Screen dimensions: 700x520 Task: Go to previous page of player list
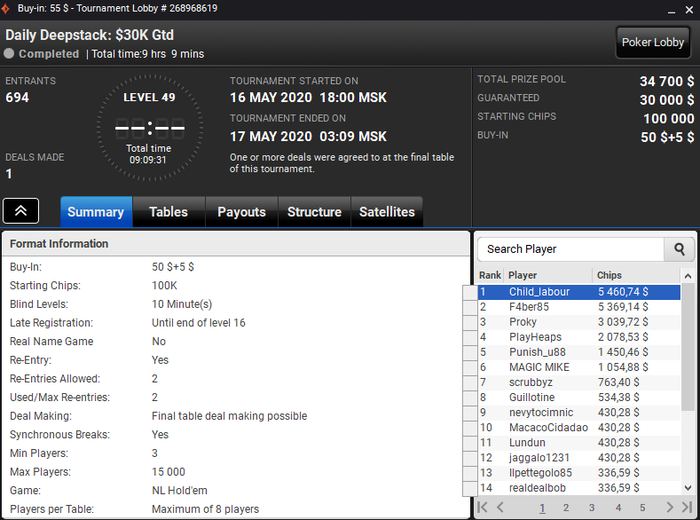click(x=500, y=507)
